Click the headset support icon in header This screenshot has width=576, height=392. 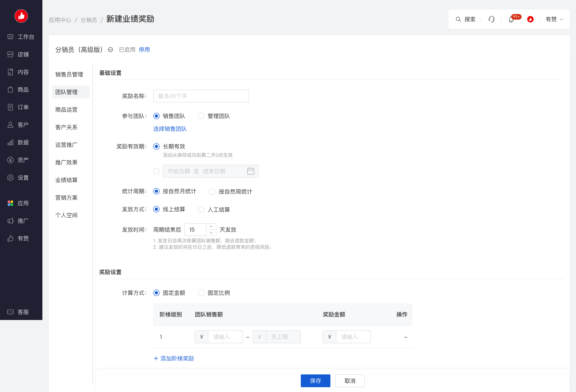coord(492,19)
